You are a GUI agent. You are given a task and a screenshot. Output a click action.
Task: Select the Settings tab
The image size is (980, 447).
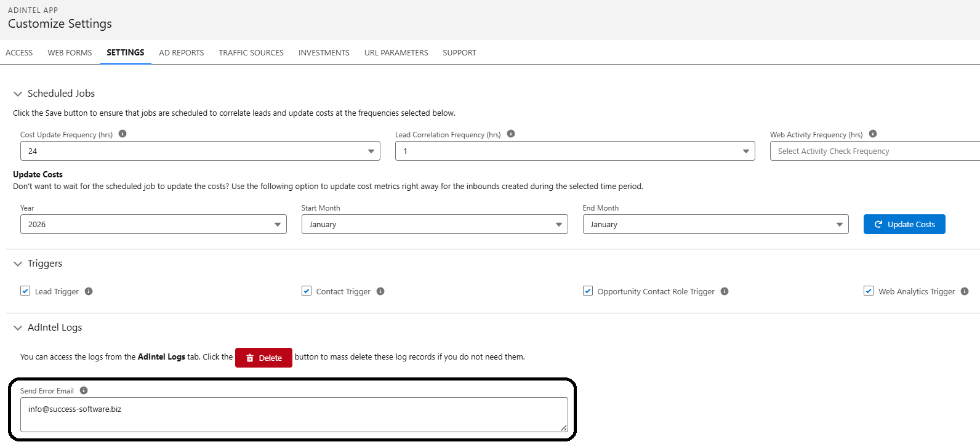126,52
